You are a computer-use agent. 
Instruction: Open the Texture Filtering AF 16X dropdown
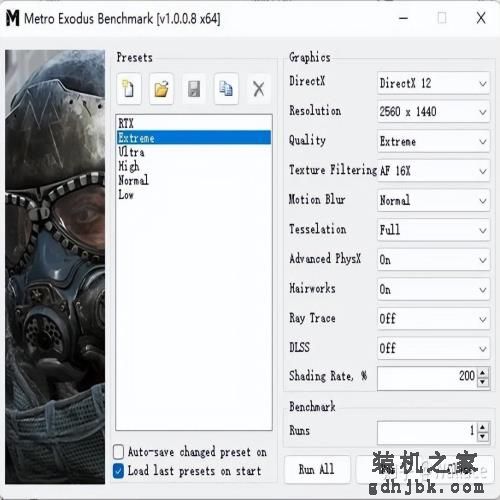click(433, 171)
